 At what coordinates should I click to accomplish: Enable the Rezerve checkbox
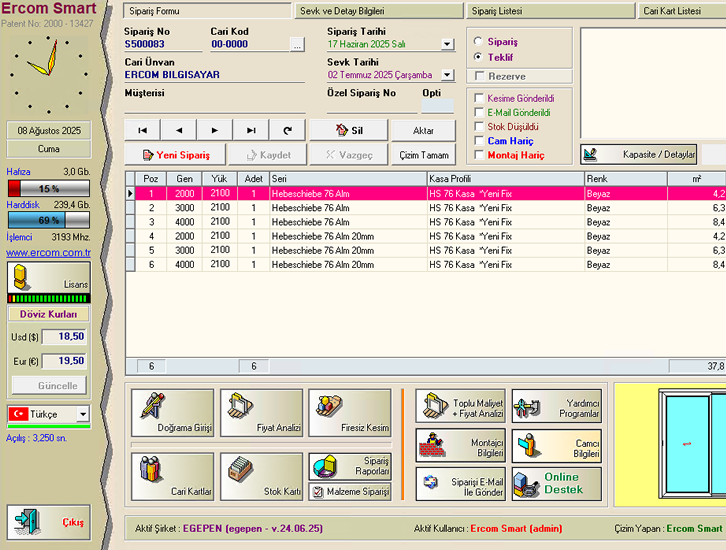point(480,76)
